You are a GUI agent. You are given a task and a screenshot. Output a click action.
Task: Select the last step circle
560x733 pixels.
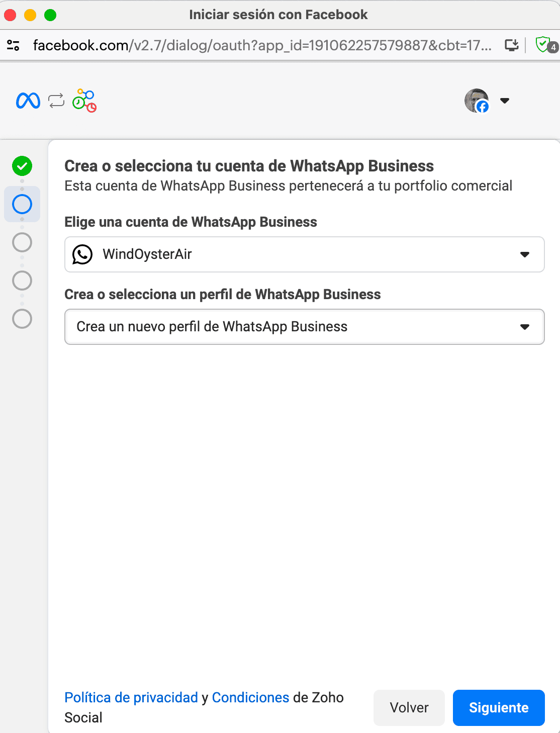(x=22, y=319)
